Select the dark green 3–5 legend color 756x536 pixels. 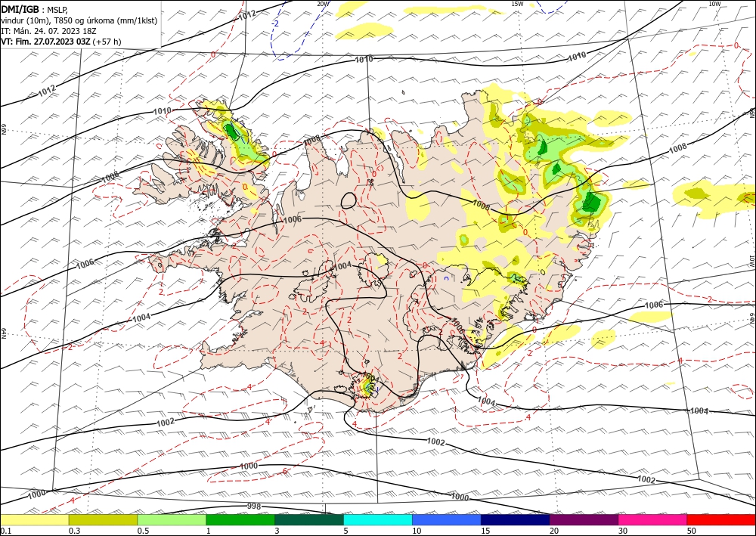[x=309, y=520]
